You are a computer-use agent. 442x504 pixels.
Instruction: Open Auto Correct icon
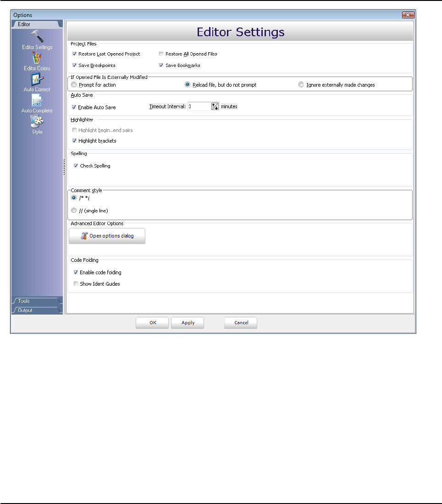tap(37, 79)
